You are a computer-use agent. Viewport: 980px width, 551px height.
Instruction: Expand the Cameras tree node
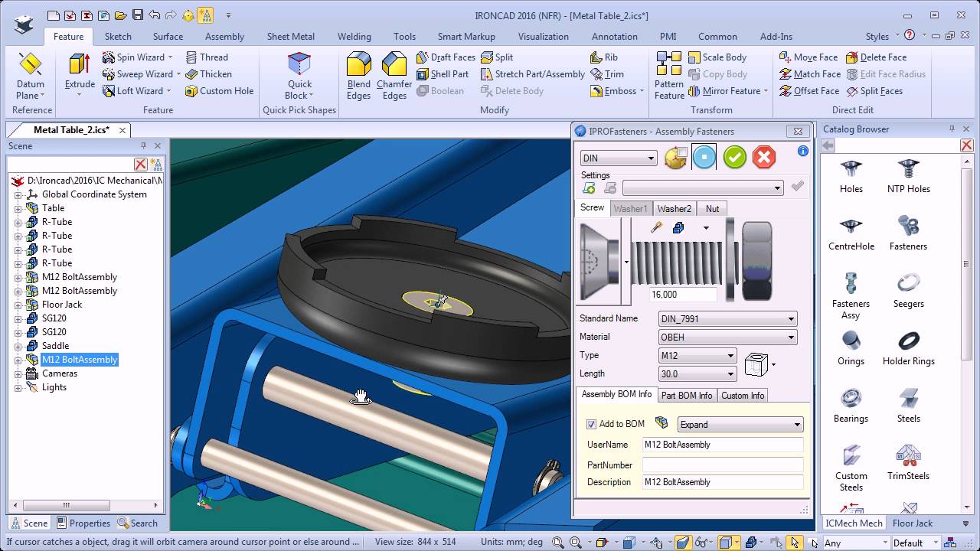coord(18,373)
